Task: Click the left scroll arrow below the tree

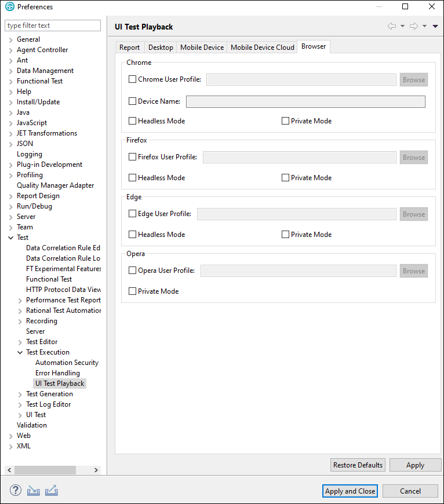Action: tap(9, 470)
